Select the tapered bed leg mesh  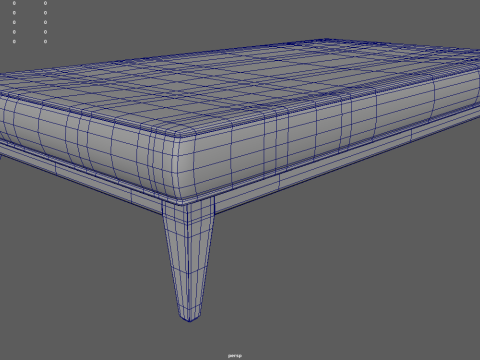[x=189, y=259]
